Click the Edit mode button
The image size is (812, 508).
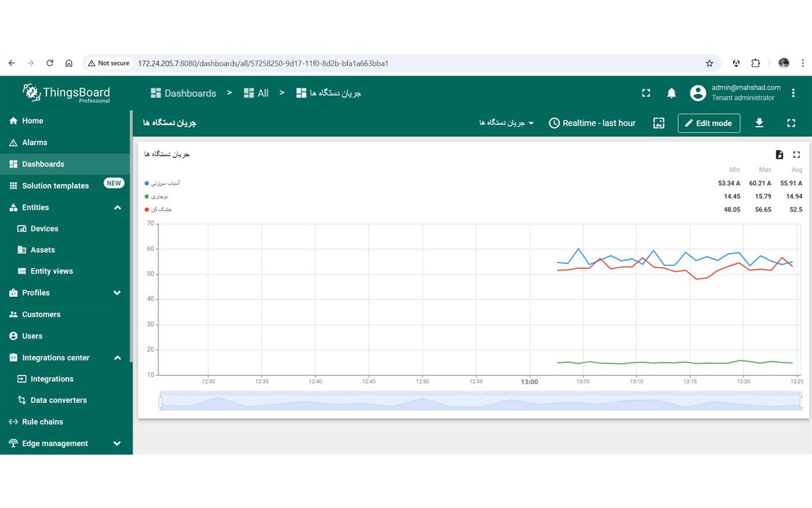click(709, 123)
